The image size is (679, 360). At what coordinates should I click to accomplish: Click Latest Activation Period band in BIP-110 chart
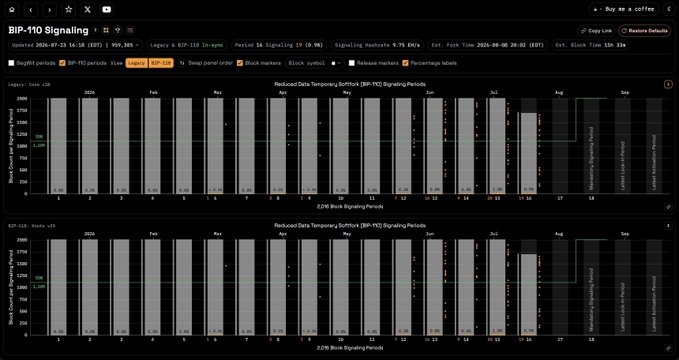point(654,287)
